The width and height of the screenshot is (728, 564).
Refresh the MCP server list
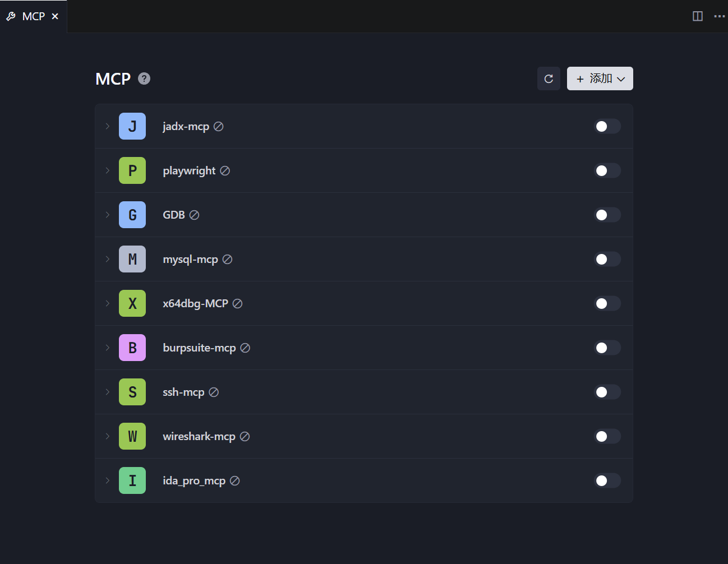tap(549, 78)
